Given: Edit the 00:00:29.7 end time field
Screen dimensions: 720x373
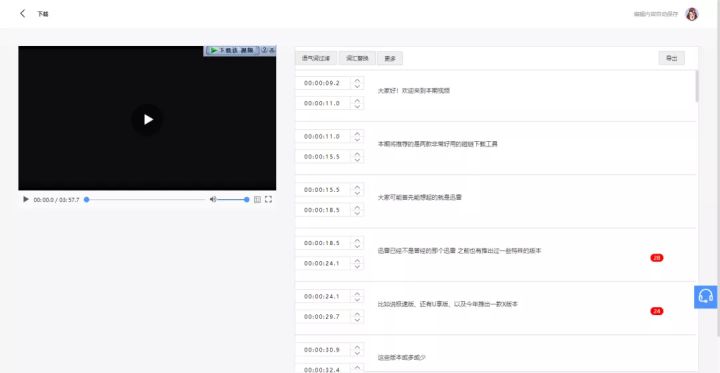Looking at the screenshot, I should [323, 316].
